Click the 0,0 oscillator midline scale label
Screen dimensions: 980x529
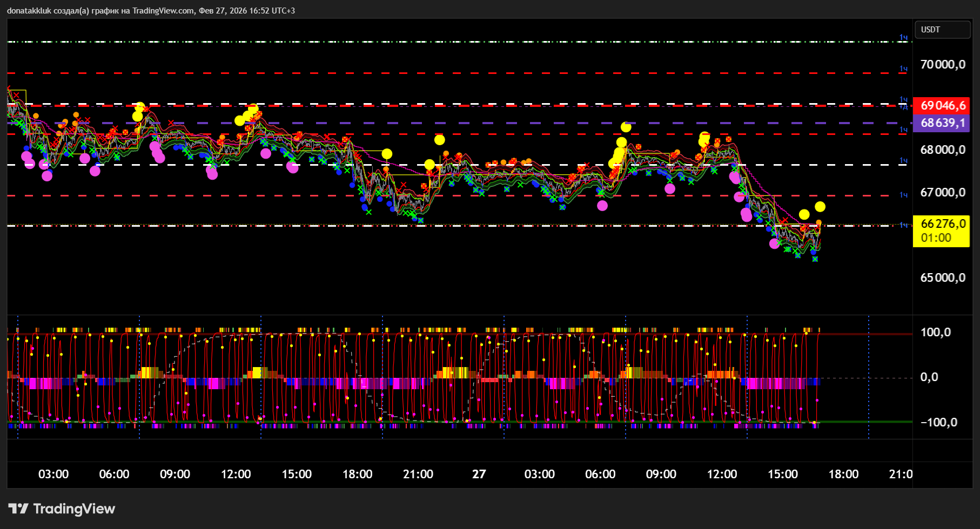click(929, 377)
